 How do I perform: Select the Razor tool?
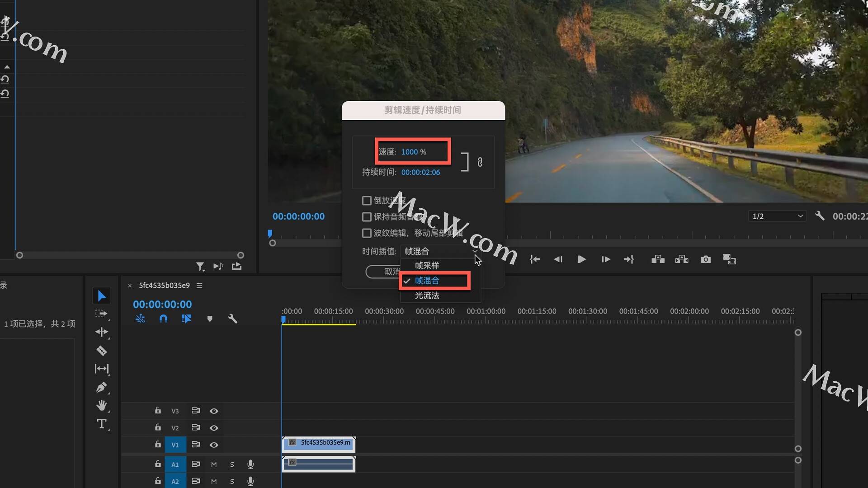tap(101, 351)
